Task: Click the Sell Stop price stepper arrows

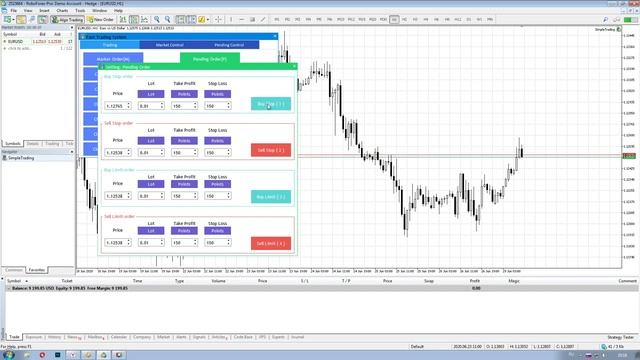Action: click(x=129, y=152)
